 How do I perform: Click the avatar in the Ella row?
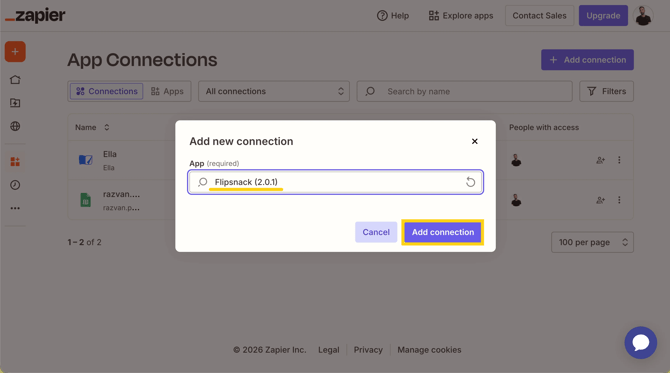(516, 160)
